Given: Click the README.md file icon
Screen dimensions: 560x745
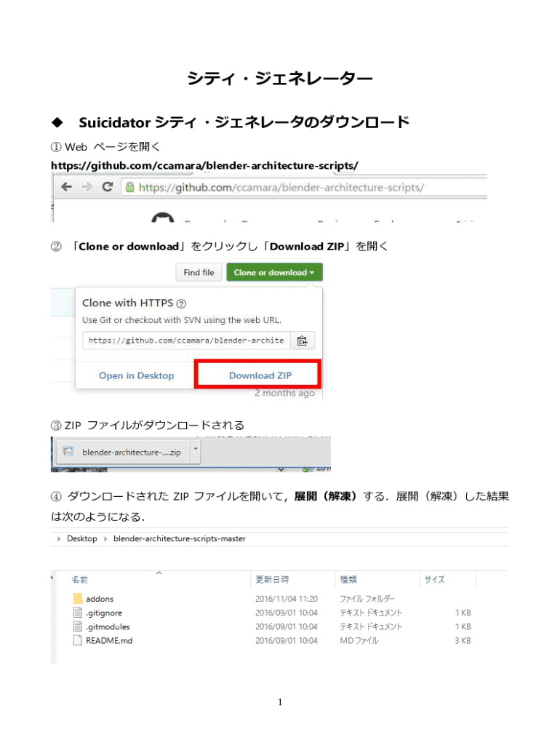Looking at the screenshot, I should 79,640.
